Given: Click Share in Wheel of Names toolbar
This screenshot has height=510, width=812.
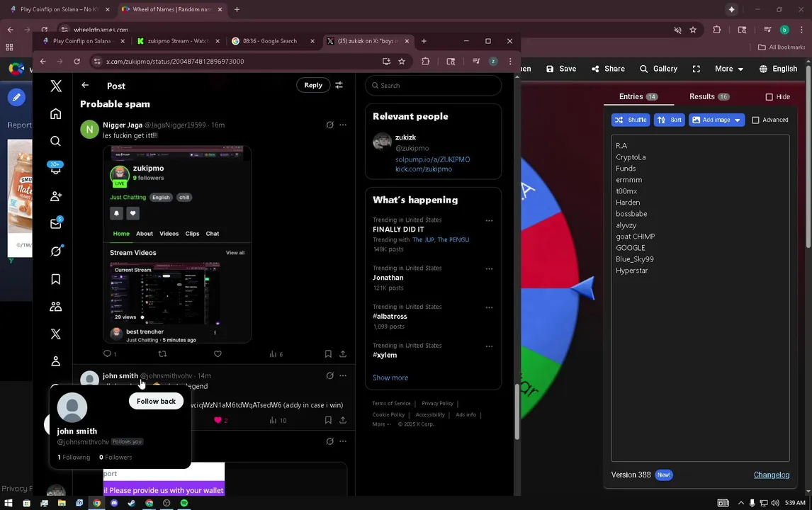Looking at the screenshot, I should [x=608, y=69].
